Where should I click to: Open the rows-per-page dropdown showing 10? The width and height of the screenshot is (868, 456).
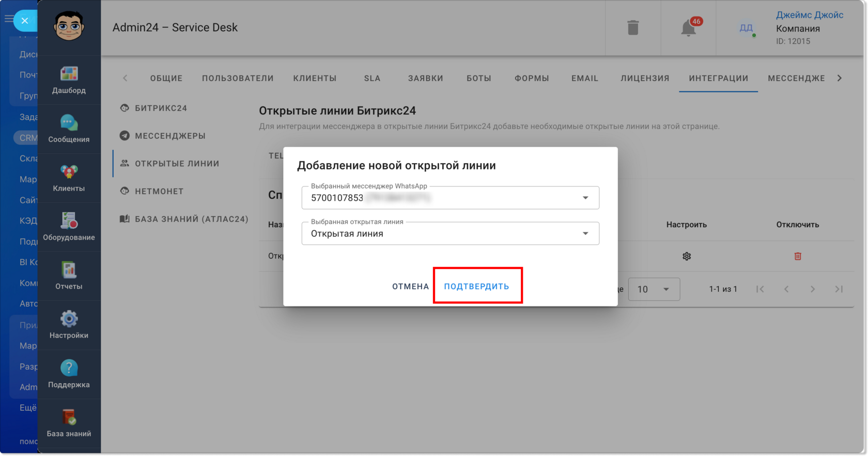pyautogui.click(x=654, y=289)
